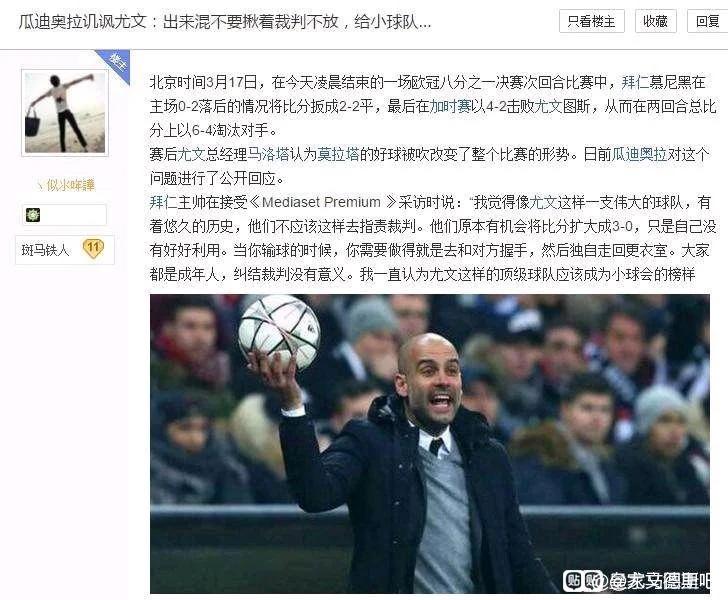Screen dimensions: 728x600
Task: Open the Guardiola photo holding the ball
Action: (x=429, y=443)
